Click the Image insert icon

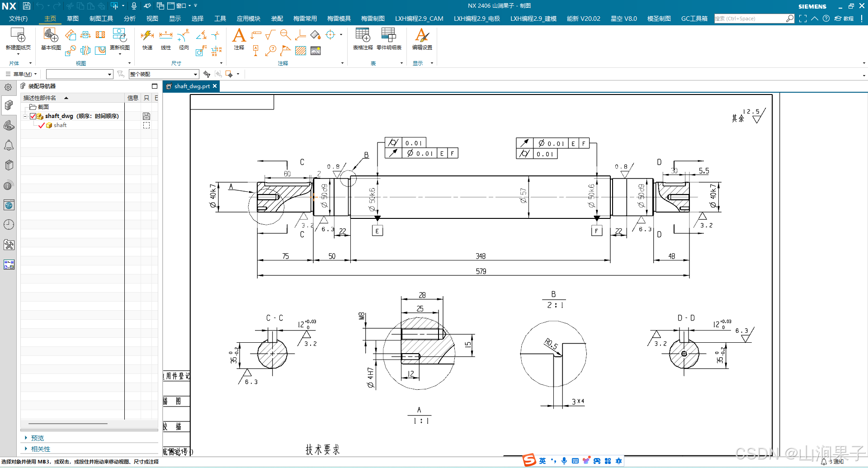(316, 51)
